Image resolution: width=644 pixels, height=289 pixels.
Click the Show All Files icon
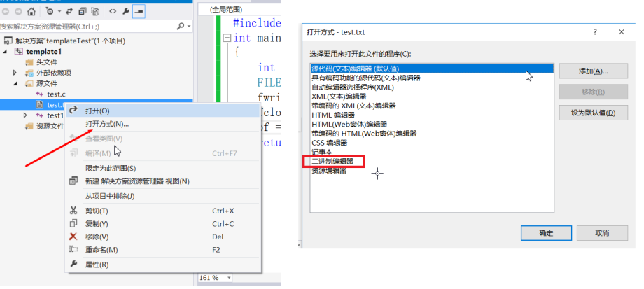pyautogui.click(x=95, y=11)
